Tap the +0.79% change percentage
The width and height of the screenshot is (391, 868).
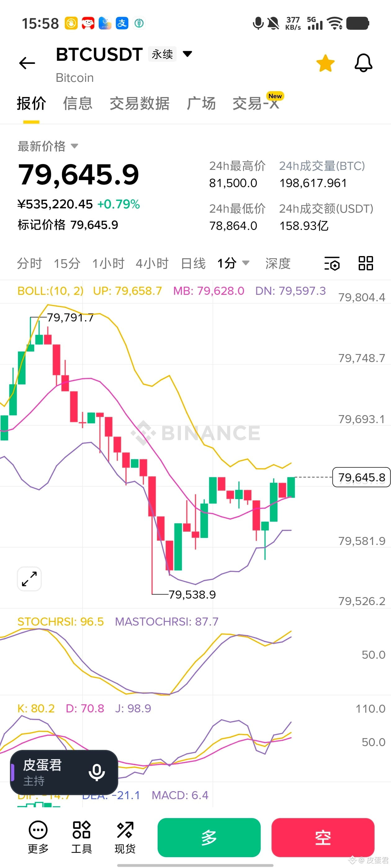[x=119, y=204]
